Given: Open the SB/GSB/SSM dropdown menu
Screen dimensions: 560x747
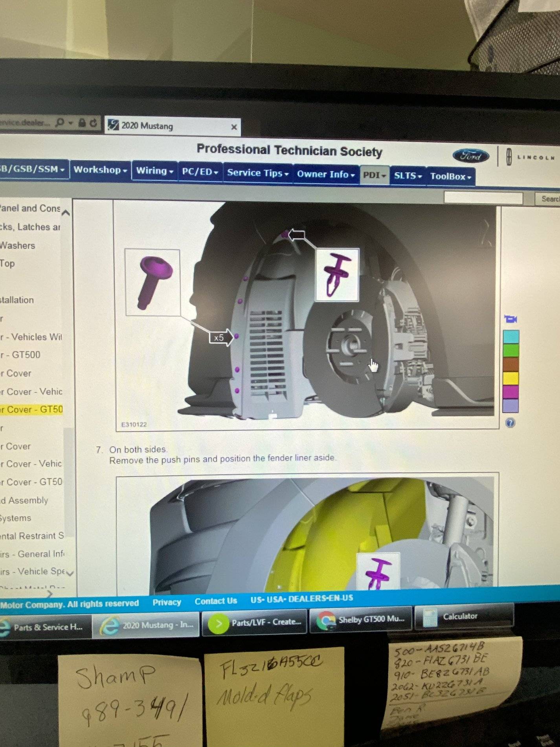Looking at the screenshot, I should tap(33, 169).
